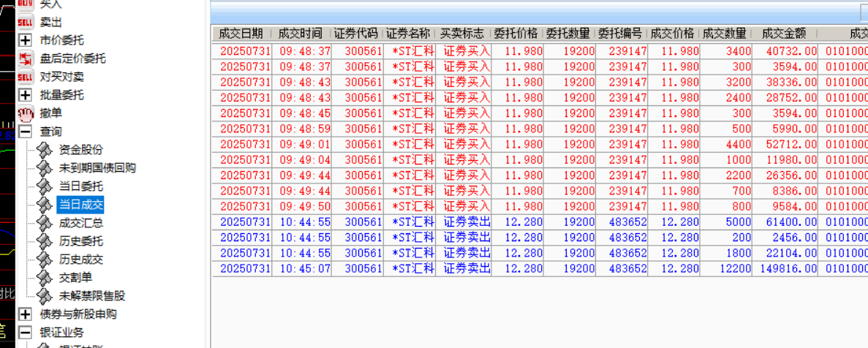
Task: Sort by the 买卖标志 column header
Action: (x=462, y=33)
